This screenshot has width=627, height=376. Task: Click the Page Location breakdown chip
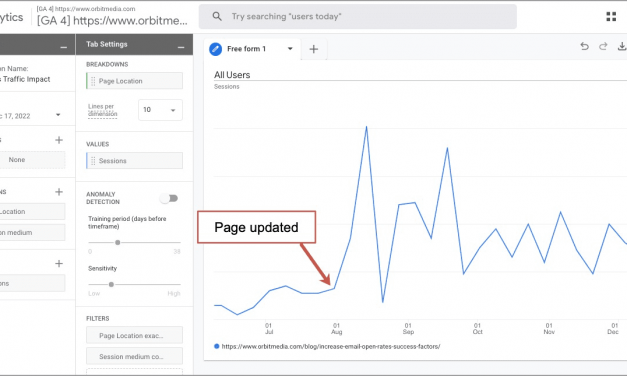click(x=135, y=81)
